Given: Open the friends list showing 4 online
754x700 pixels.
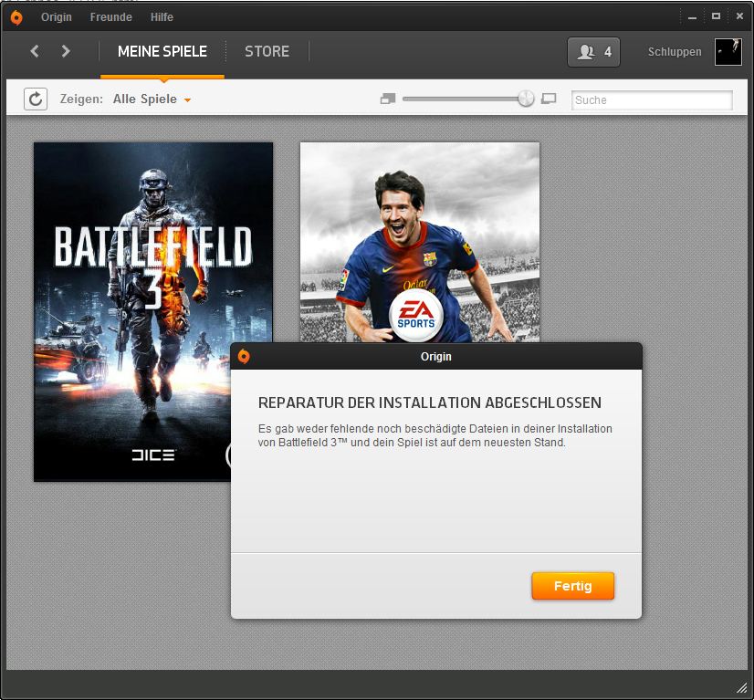Looking at the screenshot, I should pos(593,52).
